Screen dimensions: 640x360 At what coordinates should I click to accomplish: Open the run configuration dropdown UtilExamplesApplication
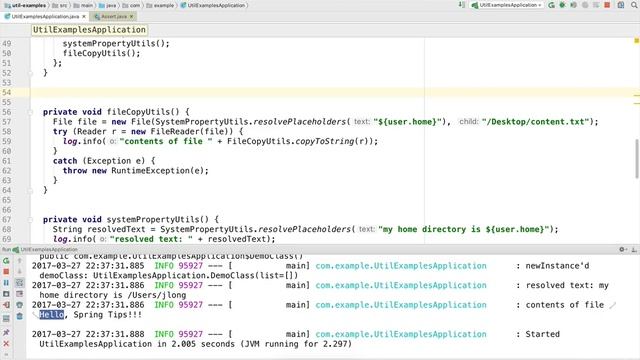pyautogui.click(x=507, y=5)
